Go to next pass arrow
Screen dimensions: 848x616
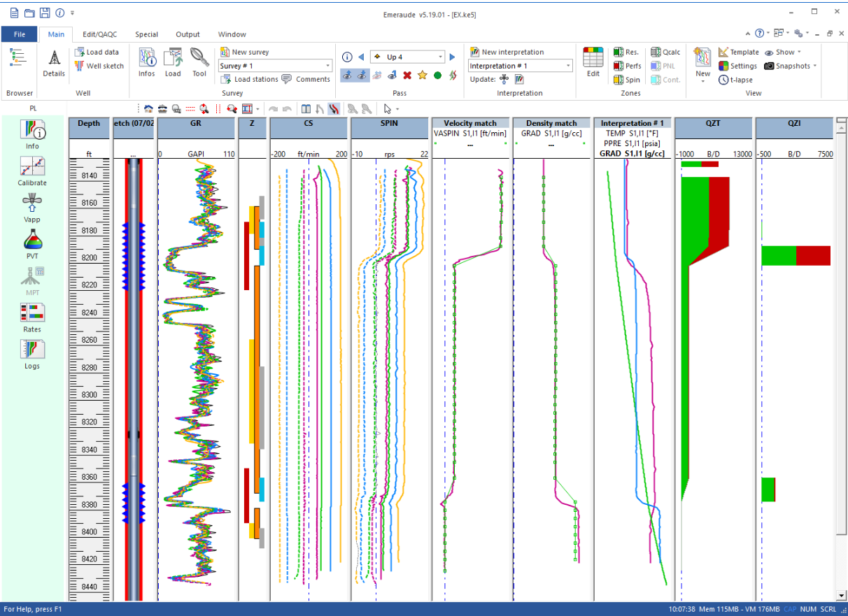[453, 57]
